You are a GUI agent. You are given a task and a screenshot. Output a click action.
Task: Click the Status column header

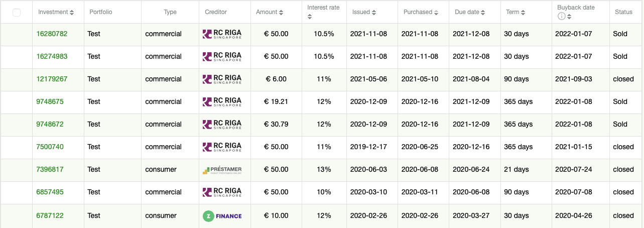623,12
